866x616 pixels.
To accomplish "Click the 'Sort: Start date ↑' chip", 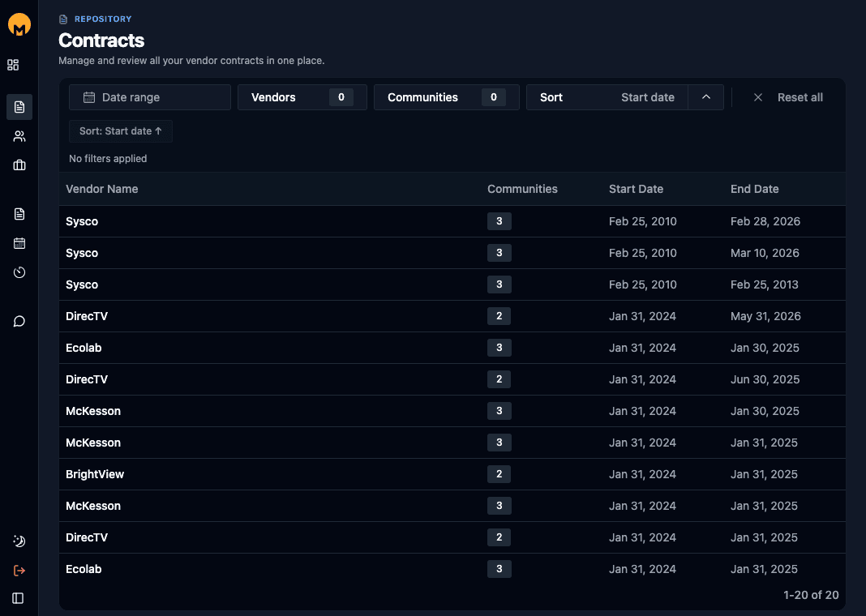I will 120,131.
